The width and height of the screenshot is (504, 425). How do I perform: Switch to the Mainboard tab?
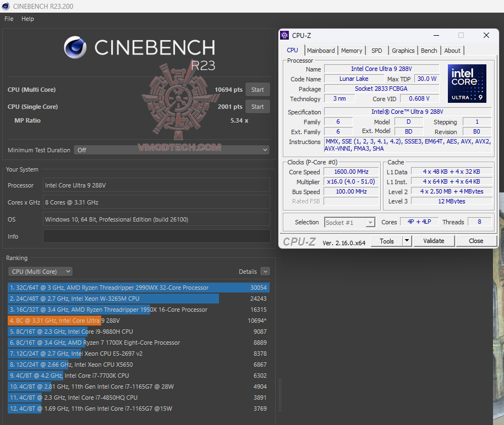point(321,50)
